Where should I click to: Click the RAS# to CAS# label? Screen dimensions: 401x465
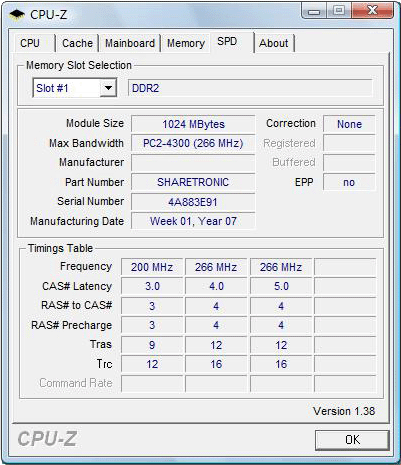click(x=77, y=305)
